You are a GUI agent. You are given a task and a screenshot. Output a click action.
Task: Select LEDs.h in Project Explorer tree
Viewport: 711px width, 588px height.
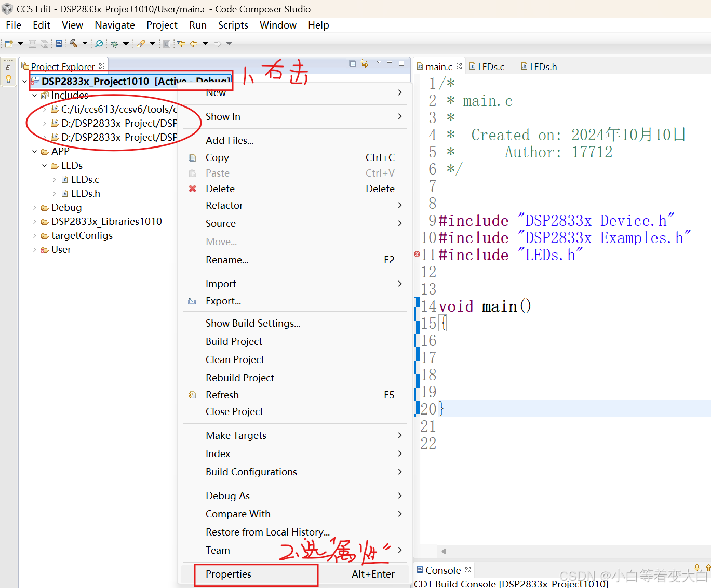click(85, 193)
